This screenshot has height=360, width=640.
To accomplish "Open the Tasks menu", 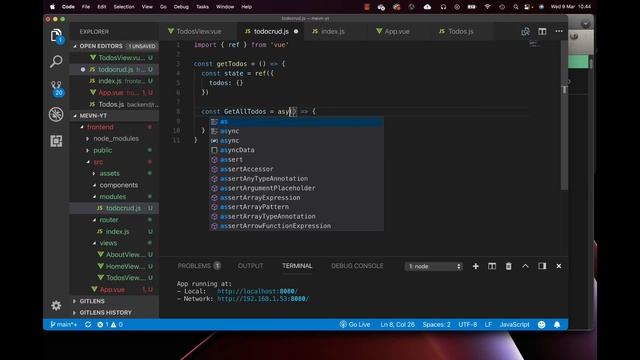I will (202, 7).
